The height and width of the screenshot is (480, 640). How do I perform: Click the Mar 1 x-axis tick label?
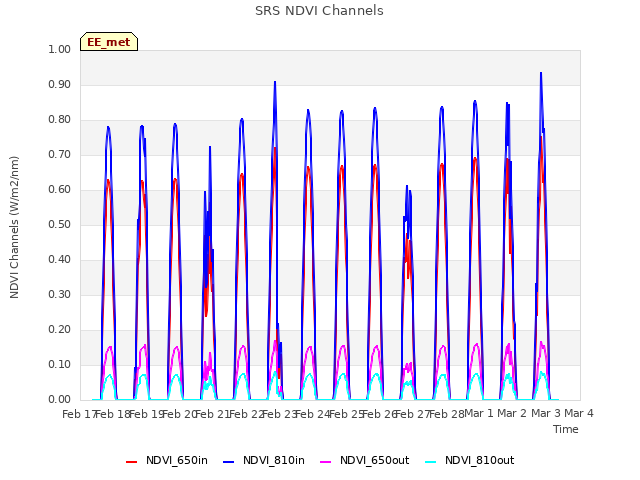[479, 413]
